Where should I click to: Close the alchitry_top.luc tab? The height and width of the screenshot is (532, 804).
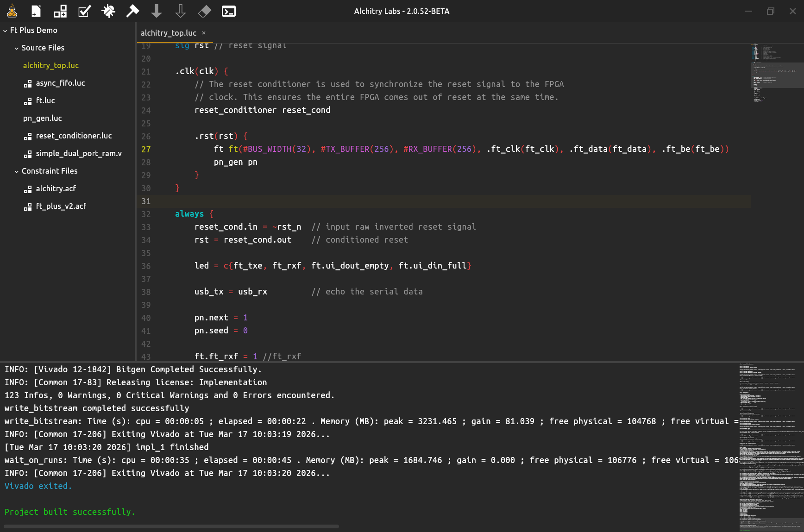point(204,33)
